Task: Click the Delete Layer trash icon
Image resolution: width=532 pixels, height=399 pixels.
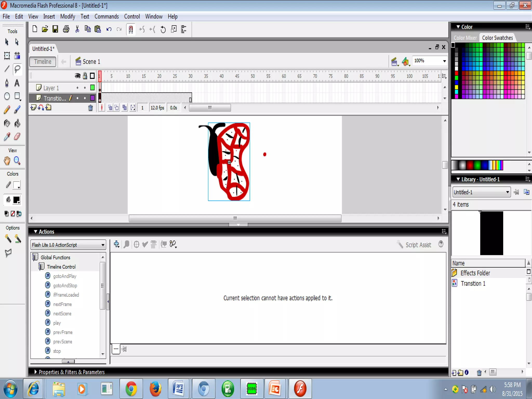Action: (x=90, y=108)
